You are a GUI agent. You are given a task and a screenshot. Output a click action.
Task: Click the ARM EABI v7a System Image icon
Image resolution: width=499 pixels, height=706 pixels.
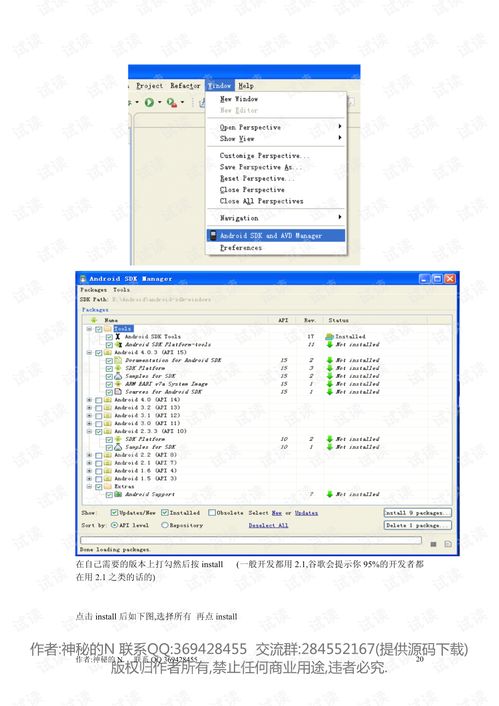pos(118,384)
